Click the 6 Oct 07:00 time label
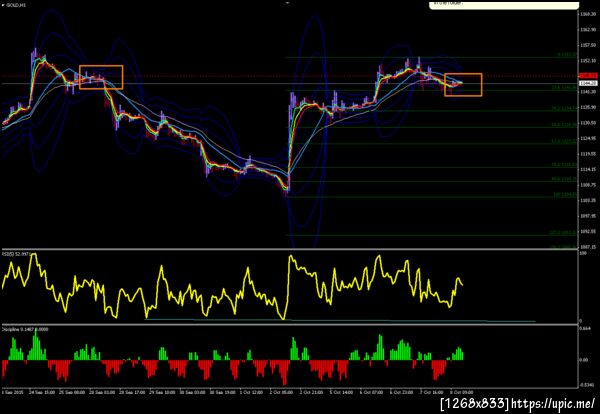600x414 pixels. coord(371,393)
